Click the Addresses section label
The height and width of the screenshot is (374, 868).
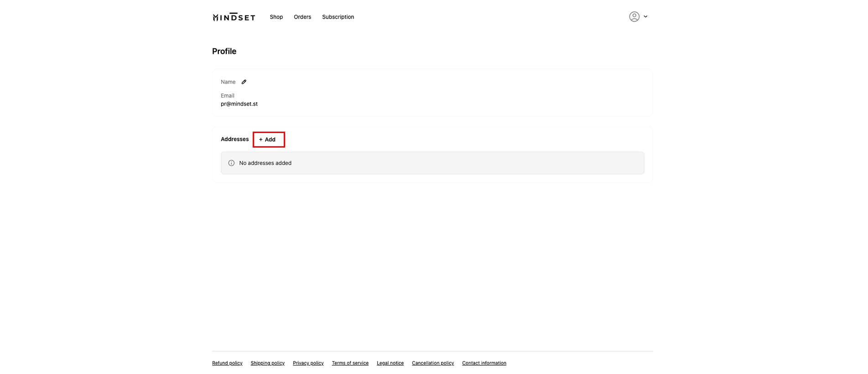coord(234,139)
